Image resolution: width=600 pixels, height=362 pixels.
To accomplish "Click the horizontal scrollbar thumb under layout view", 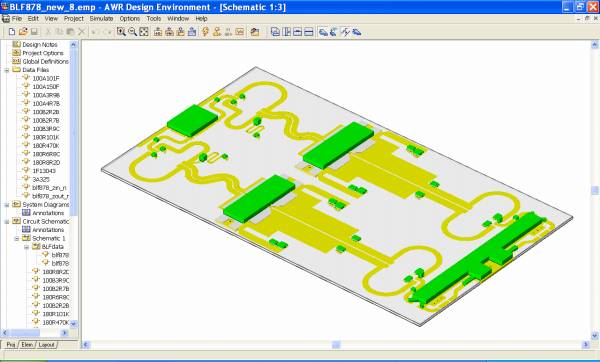I will (336, 345).
